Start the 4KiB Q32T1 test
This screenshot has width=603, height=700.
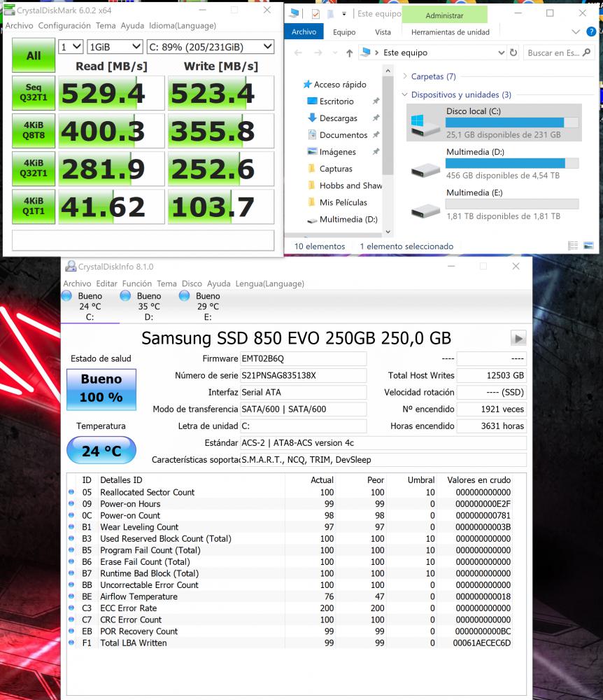coord(34,168)
